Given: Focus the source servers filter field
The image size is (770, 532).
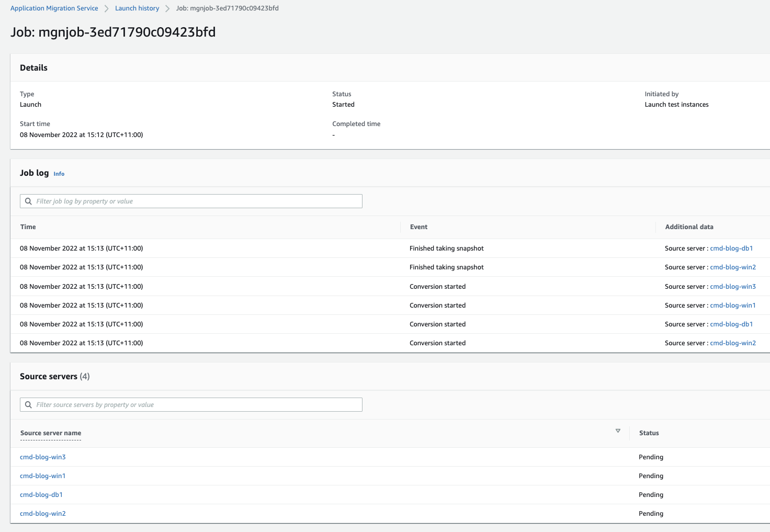Looking at the screenshot, I should [x=191, y=405].
